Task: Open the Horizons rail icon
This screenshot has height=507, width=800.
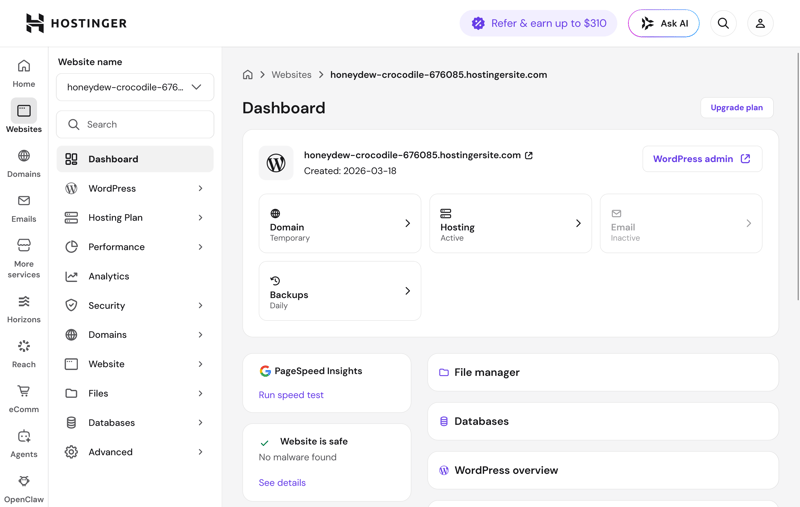Action: 24,301
